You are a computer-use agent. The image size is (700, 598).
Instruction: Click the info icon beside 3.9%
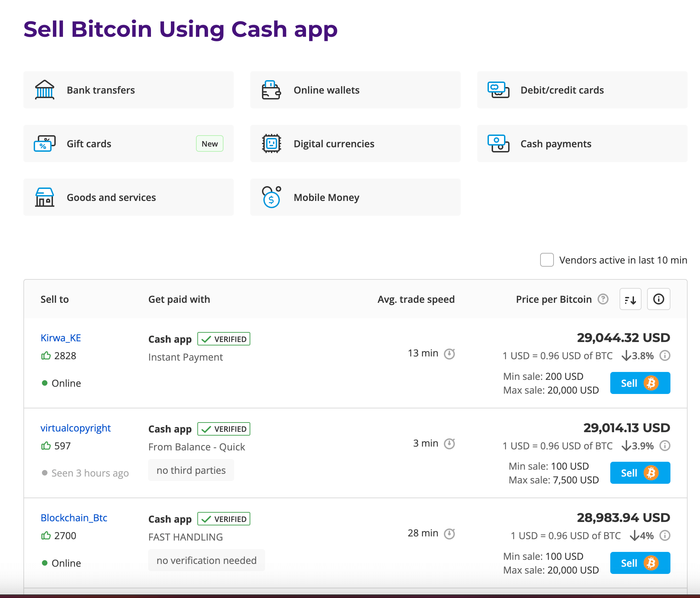[665, 446]
